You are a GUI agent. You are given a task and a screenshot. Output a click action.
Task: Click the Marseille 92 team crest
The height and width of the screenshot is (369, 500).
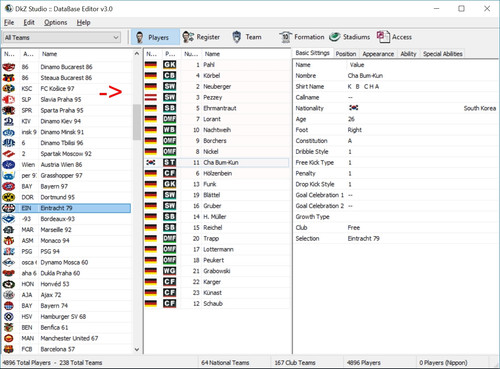[x=9, y=230]
